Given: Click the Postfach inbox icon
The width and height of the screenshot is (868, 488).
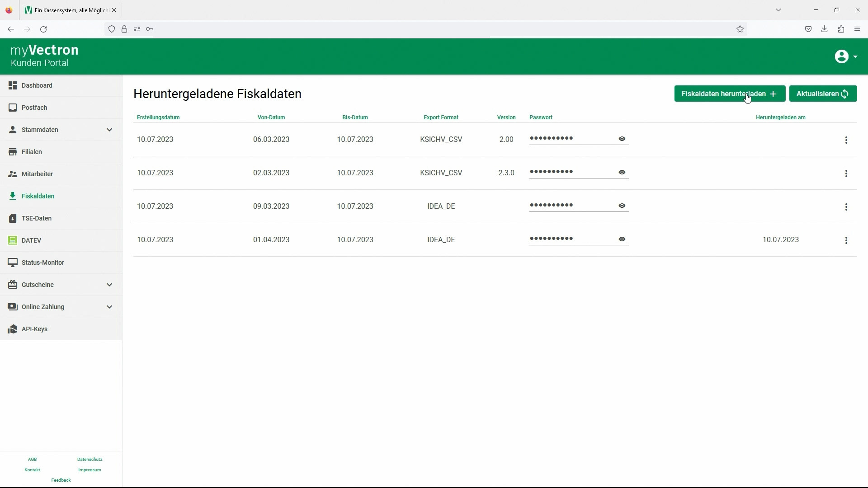Looking at the screenshot, I should (x=13, y=108).
